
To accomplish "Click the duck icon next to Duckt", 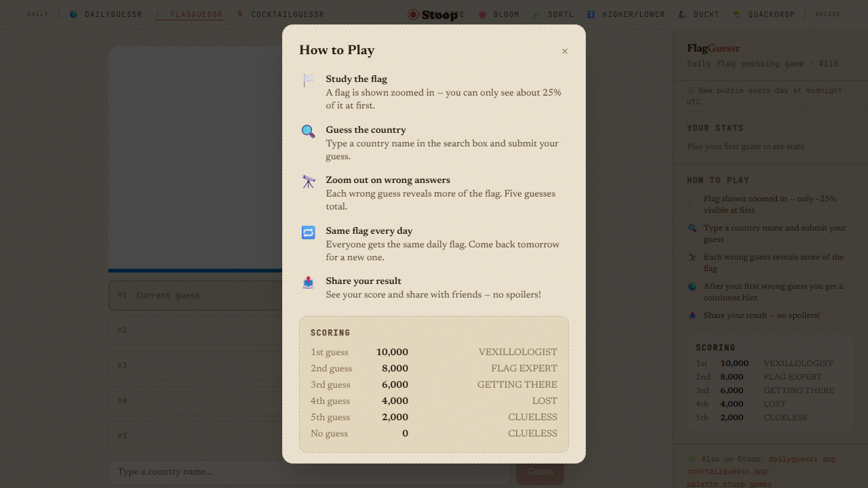I will pyautogui.click(x=682, y=14).
